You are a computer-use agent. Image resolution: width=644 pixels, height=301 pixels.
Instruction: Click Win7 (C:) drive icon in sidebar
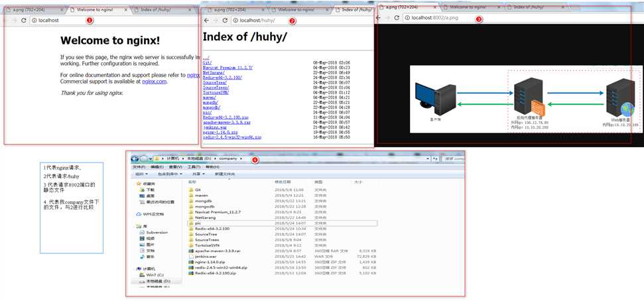[142, 274]
